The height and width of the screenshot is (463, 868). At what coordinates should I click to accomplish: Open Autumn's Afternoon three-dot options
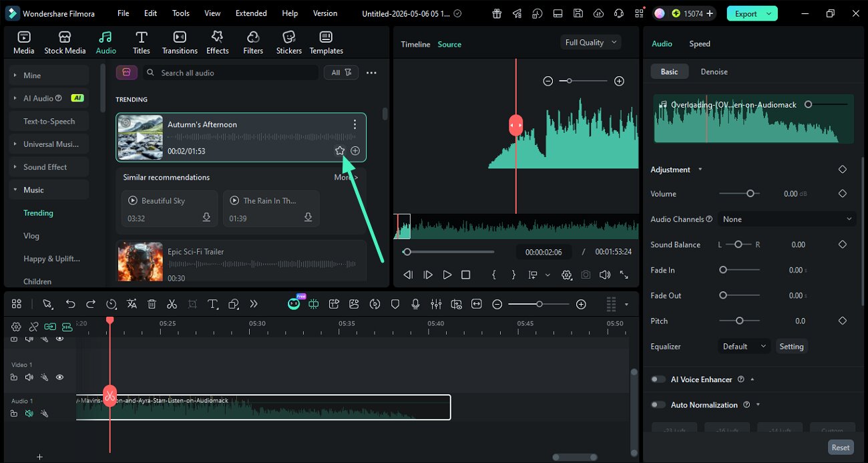(x=355, y=124)
